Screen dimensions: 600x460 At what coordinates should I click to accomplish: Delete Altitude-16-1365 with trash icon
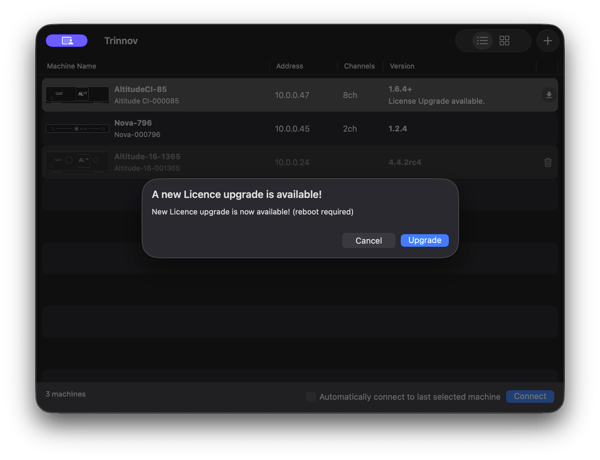pyautogui.click(x=548, y=162)
